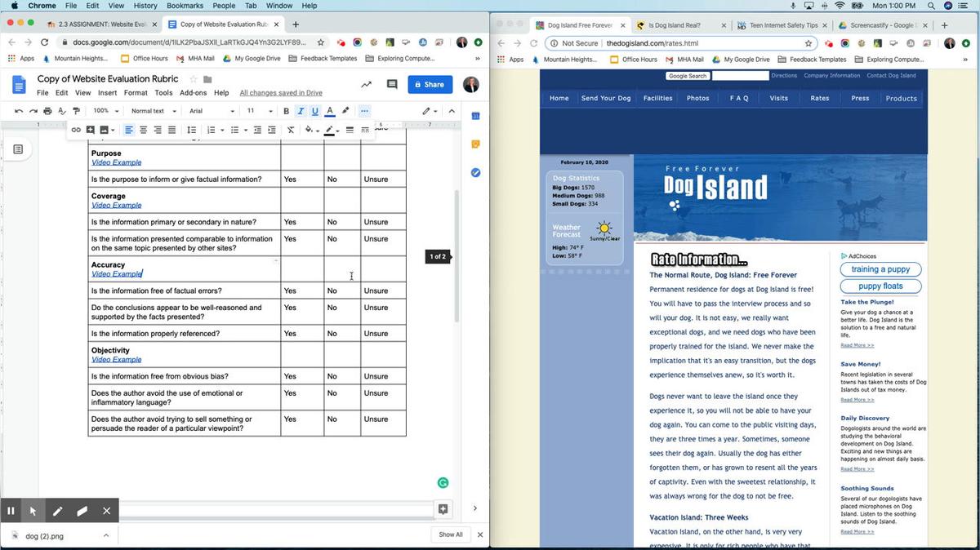Viewport: 980px width, 550px height.
Task: Click the blue Share button
Action: point(430,84)
